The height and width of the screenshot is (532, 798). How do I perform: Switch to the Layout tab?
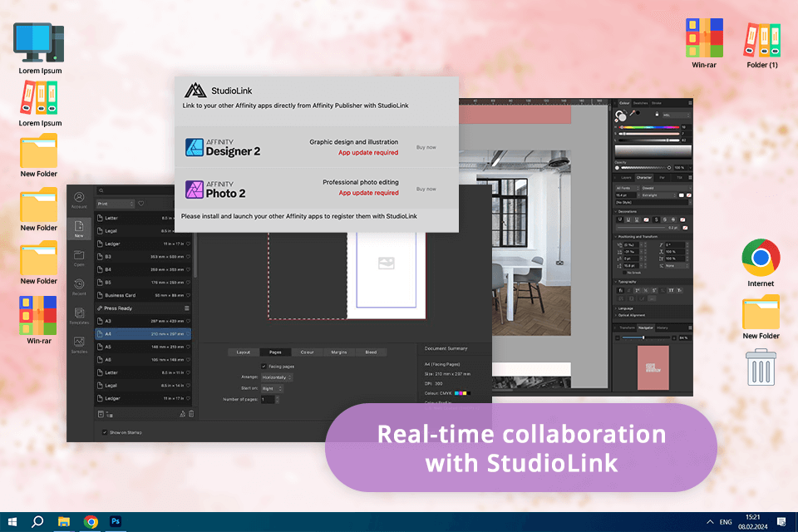(244, 352)
